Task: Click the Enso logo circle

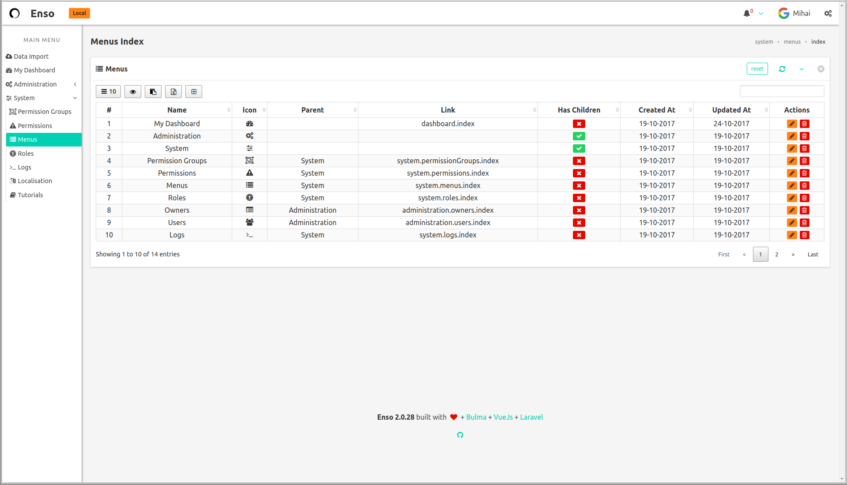Action: pos(15,13)
